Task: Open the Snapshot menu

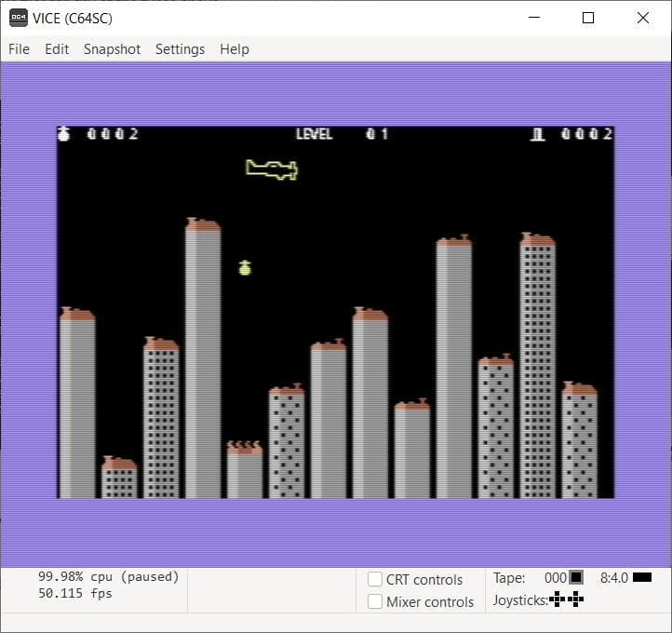Action: point(112,49)
